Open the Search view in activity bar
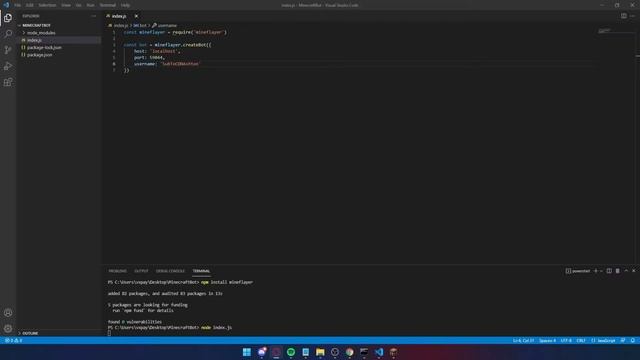Screen dimensions: 640x360 point(8,33)
